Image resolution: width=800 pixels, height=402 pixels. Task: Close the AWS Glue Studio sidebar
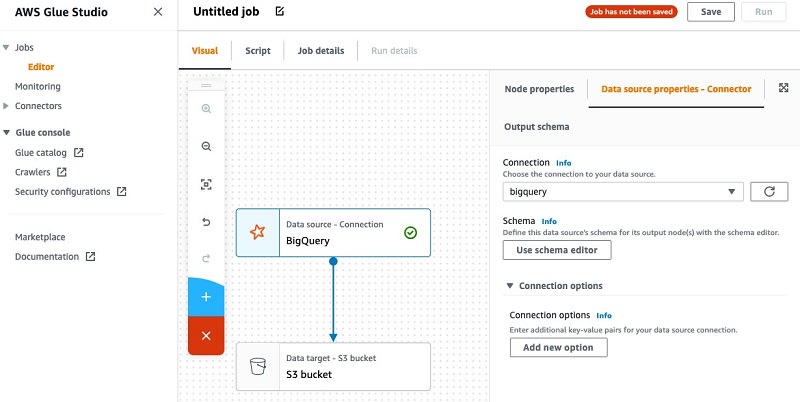coord(158,12)
